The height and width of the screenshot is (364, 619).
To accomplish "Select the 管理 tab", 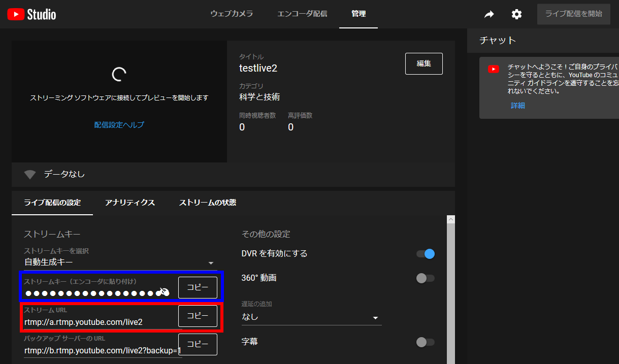I will coord(359,14).
